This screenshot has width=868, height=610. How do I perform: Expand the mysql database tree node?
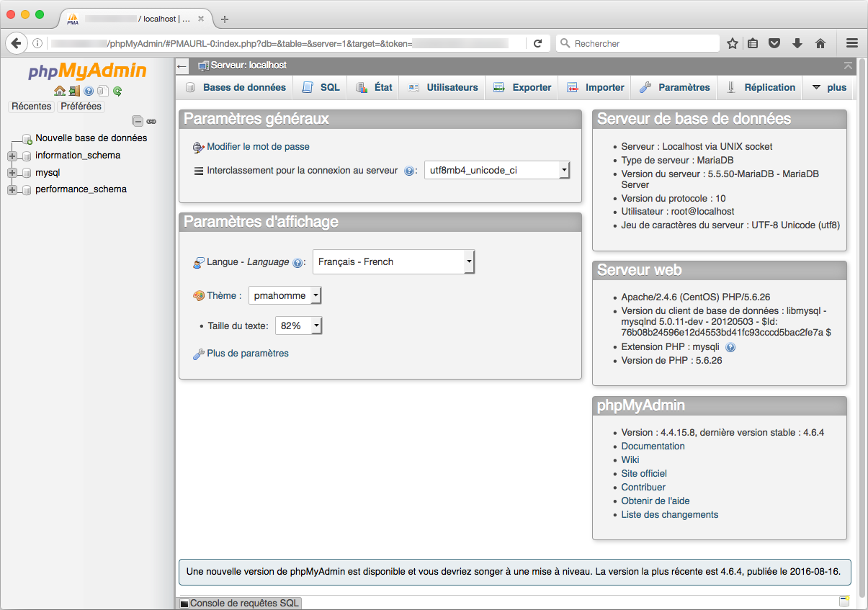tap(12, 173)
